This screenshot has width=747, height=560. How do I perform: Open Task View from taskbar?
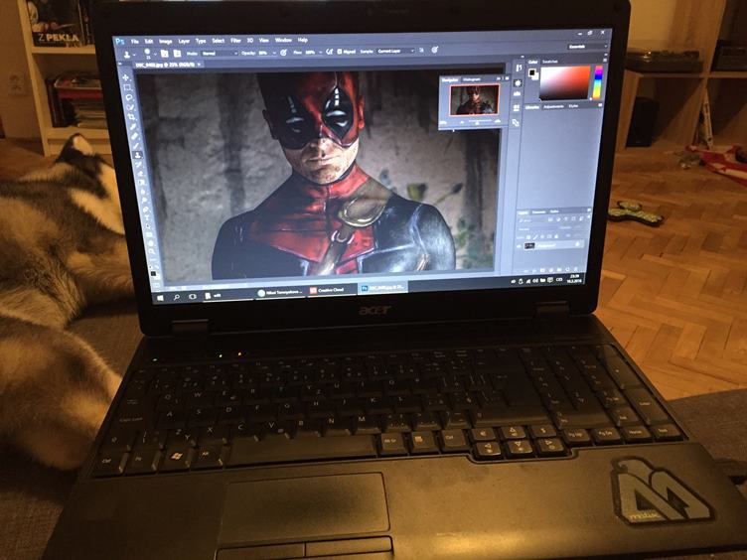(x=193, y=296)
